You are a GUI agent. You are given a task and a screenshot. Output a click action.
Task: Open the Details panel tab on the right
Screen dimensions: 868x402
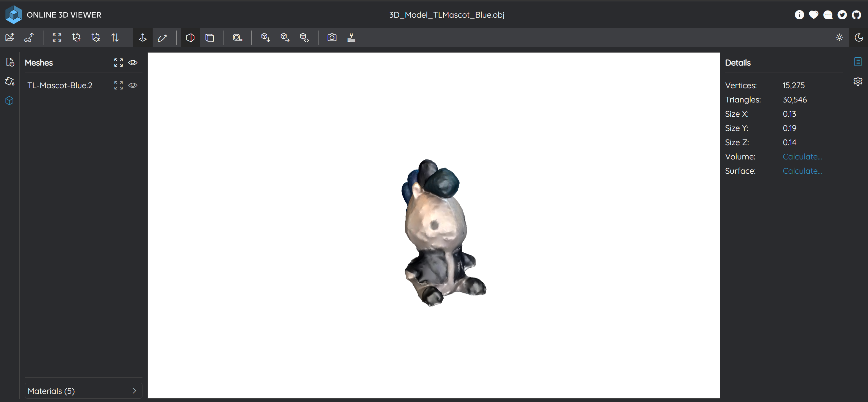coord(858,62)
